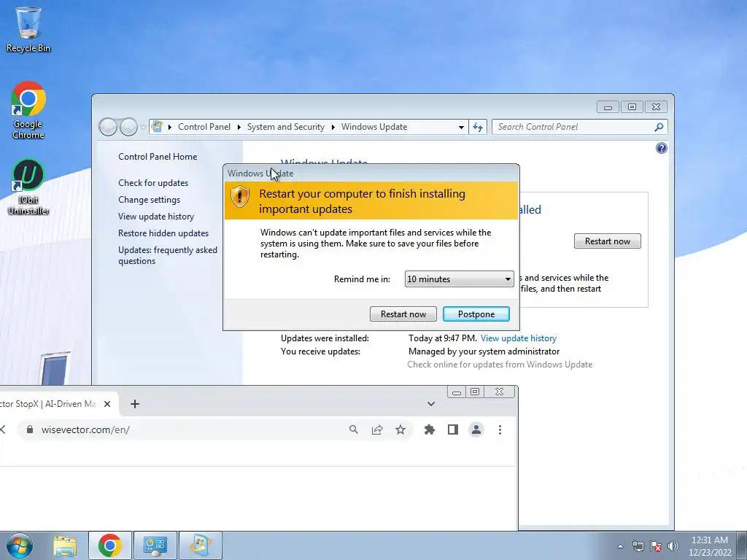
Task: Open the Remind me in dropdown
Action: [x=460, y=279]
